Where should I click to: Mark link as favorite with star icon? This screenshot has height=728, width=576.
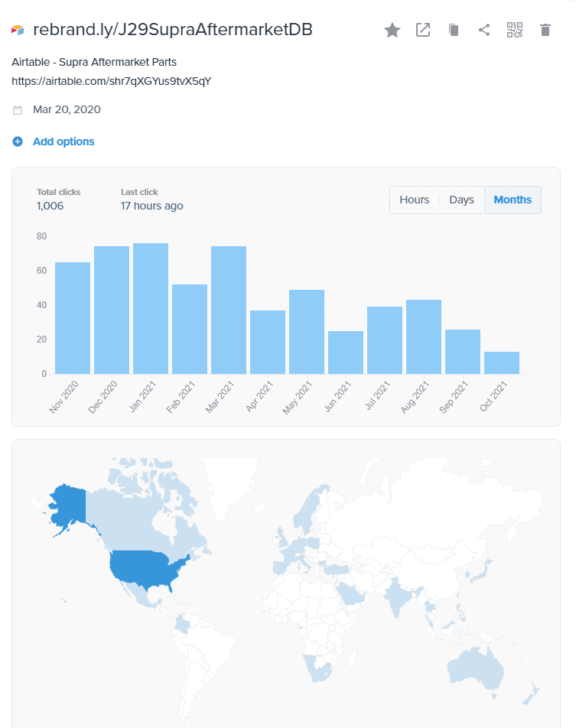pyautogui.click(x=392, y=30)
